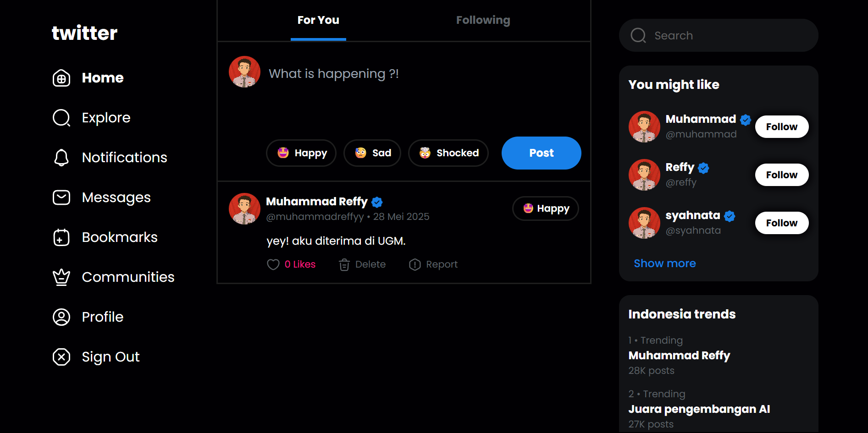Screen dimensions: 868x433
Task: Sign out of the account
Action: 111,356
